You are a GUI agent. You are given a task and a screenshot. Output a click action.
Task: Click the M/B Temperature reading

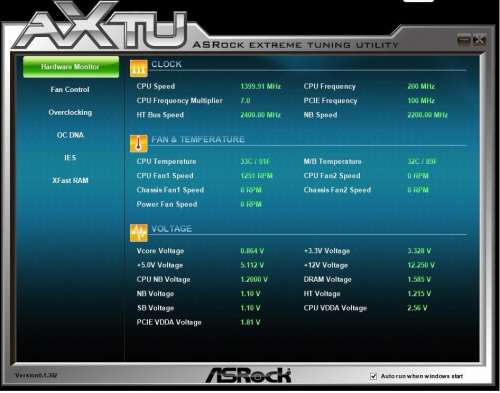pyautogui.click(x=422, y=162)
